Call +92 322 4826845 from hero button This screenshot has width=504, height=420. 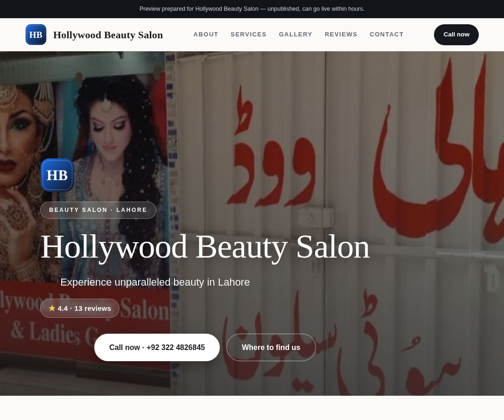pos(157,347)
